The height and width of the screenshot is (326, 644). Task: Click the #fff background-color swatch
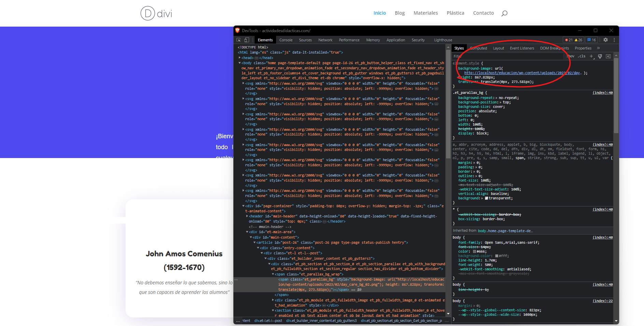coord(497,256)
